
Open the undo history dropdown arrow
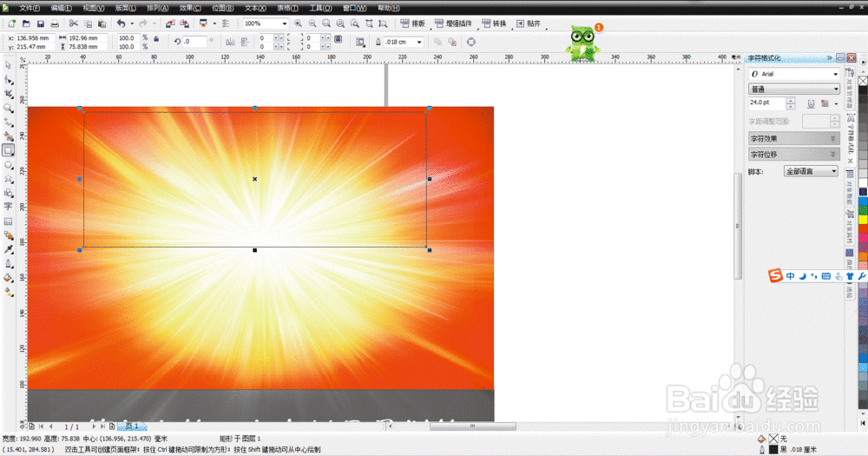132,23
